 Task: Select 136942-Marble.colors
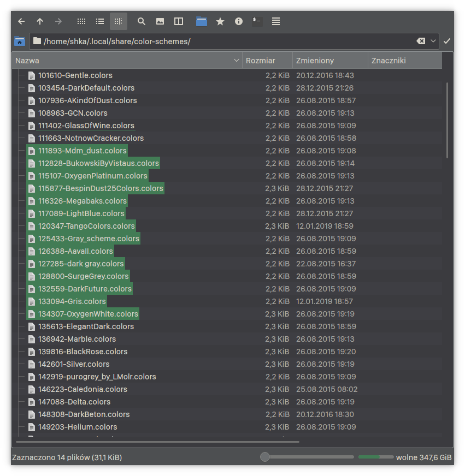pos(77,339)
